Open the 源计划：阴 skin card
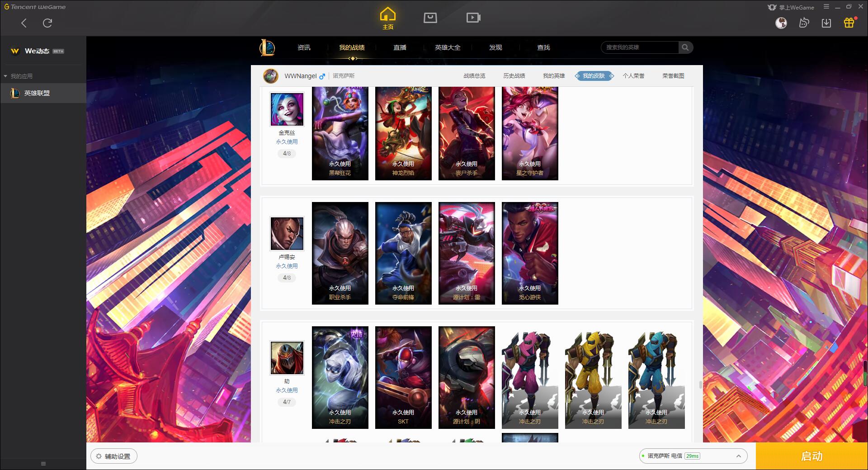Viewport: 868px width, 470px height. (467, 377)
